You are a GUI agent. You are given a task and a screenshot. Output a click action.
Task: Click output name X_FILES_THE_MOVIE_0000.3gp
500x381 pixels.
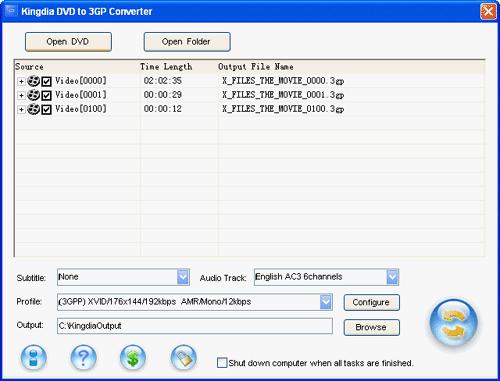283,81
